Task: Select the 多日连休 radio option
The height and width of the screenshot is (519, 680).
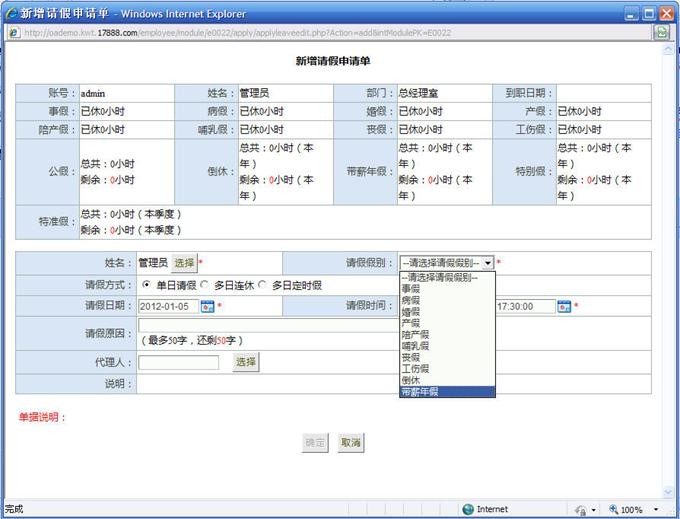Action: (205, 285)
